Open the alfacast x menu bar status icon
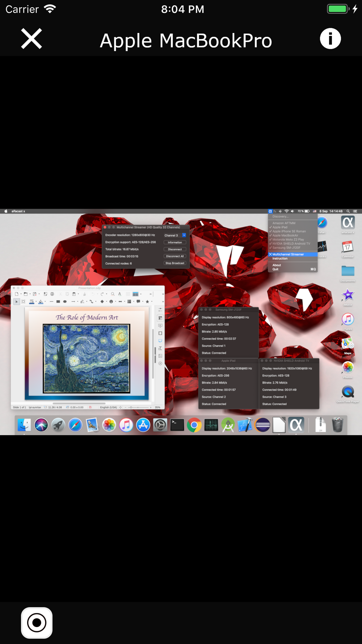The width and height of the screenshot is (362, 644). pyautogui.click(x=270, y=211)
